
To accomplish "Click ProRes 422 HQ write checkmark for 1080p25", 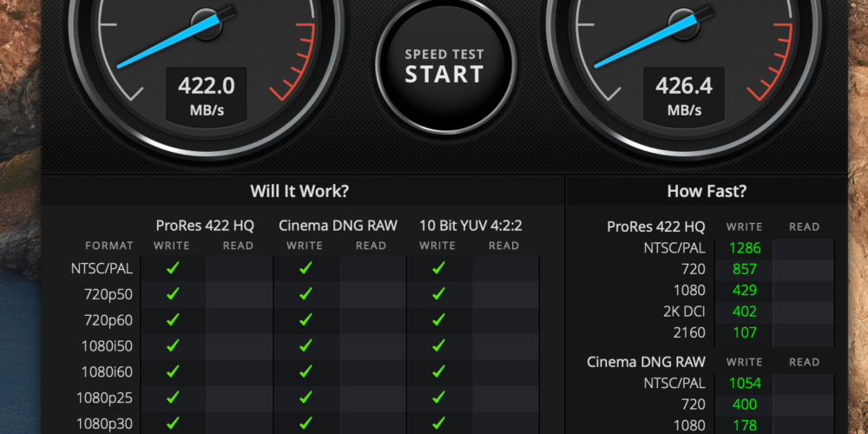I will (x=174, y=398).
